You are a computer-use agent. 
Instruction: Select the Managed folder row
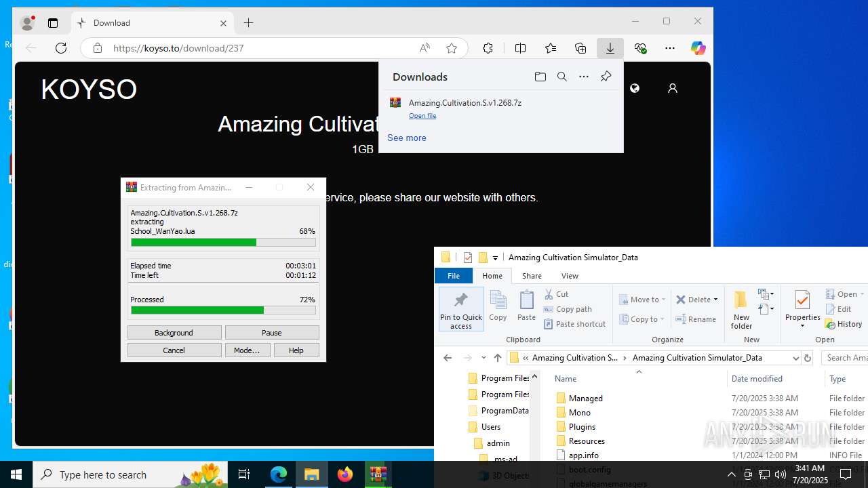710,399
